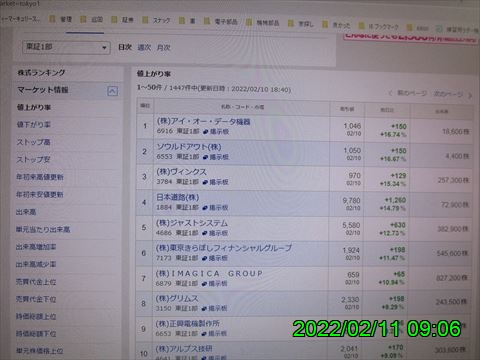Collapse the マーケット情報 section chevron
Image resolution: width=480 pixels, height=360 pixels.
coord(112,91)
